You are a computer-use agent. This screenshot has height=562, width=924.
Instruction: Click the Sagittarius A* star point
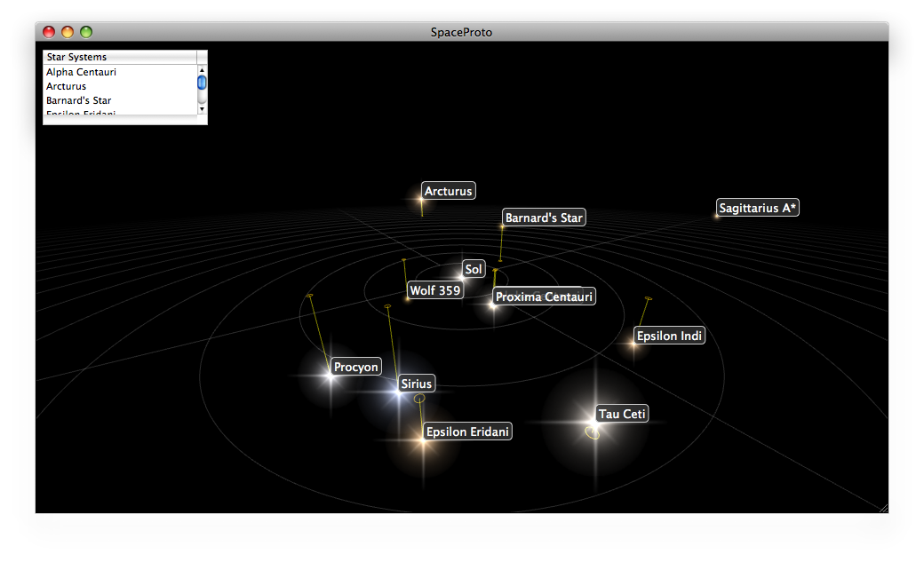717,217
